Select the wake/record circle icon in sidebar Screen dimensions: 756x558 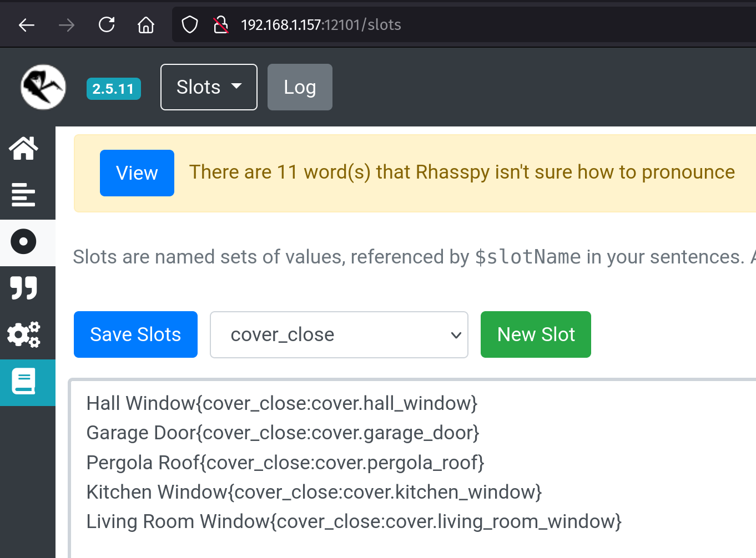click(23, 241)
